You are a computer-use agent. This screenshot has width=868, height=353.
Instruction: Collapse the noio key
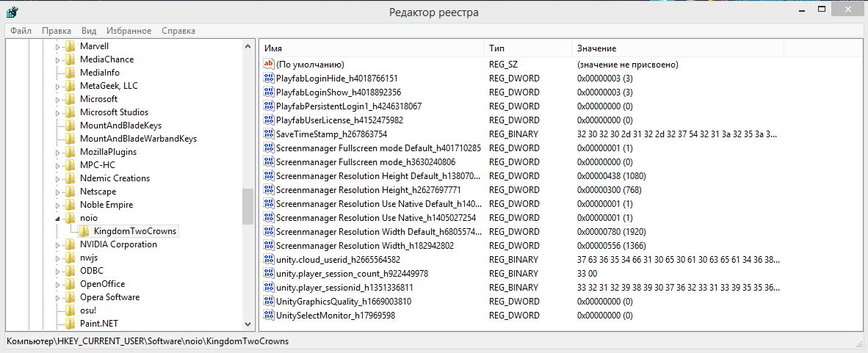tap(57, 219)
